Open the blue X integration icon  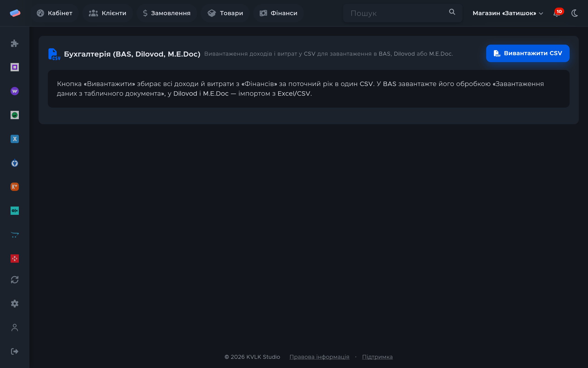point(14,139)
